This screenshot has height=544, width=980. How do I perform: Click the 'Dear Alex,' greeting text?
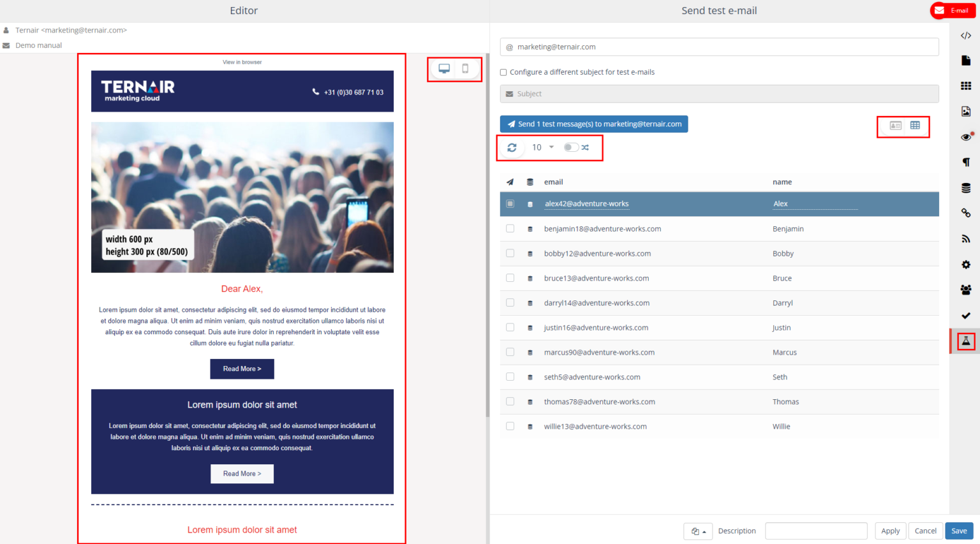242,289
